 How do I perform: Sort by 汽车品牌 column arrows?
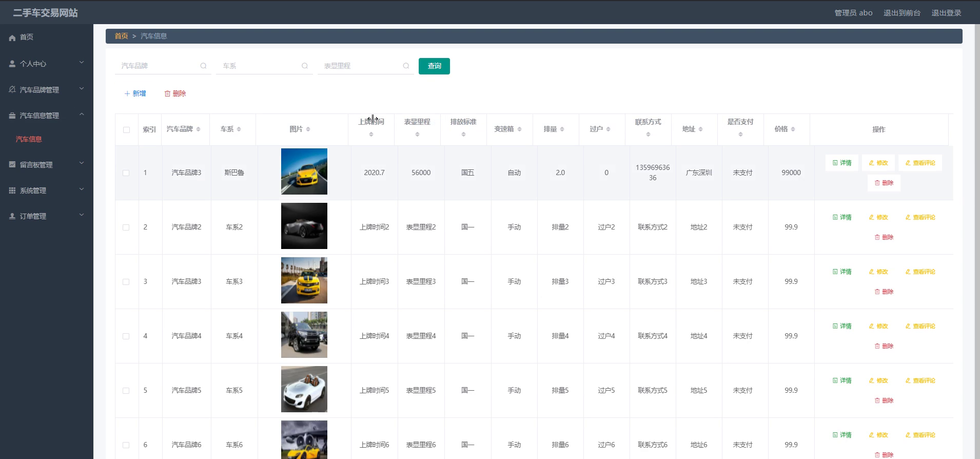coord(198,129)
